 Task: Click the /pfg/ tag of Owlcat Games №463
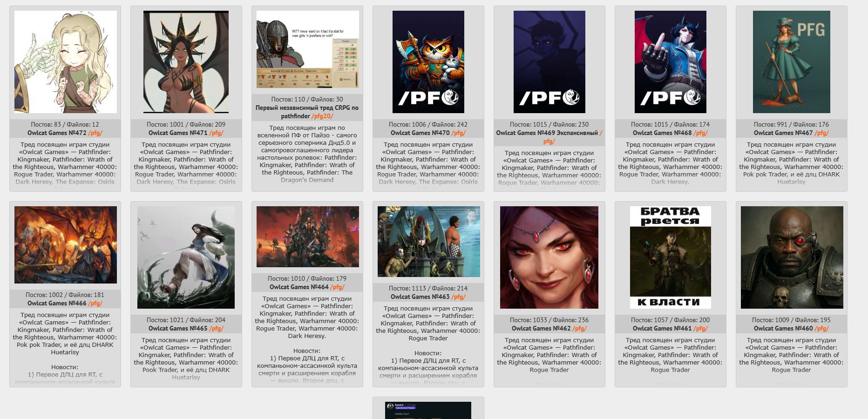pos(459,297)
